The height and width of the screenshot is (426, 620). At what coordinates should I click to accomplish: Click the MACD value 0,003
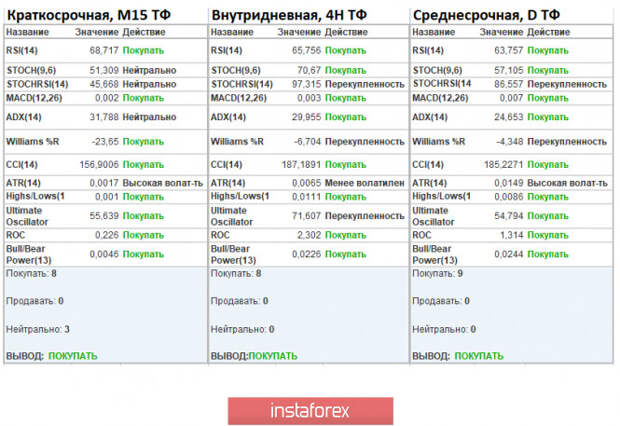tap(309, 98)
